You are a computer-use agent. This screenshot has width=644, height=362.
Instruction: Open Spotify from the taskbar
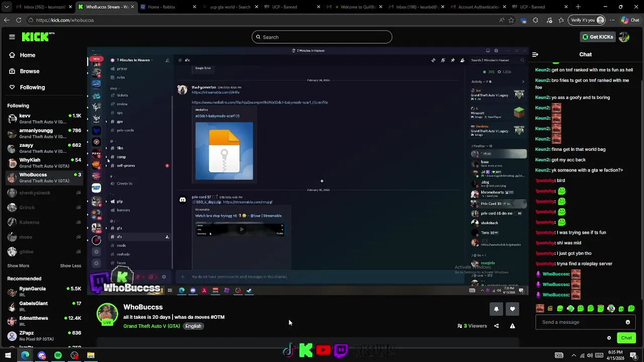click(x=58, y=355)
